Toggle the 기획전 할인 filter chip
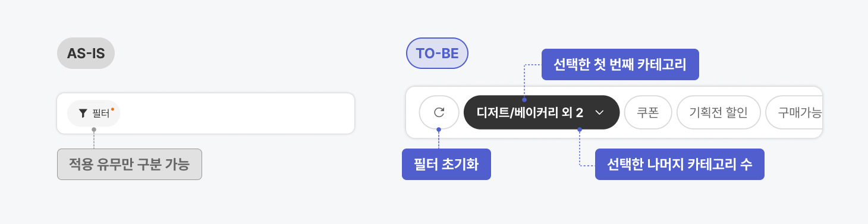This screenshot has width=868, height=224. coord(718,112)
